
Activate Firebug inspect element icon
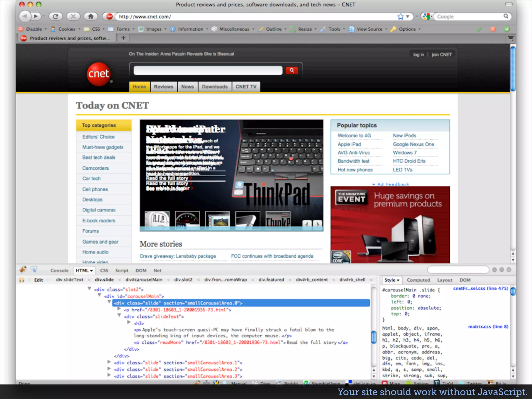tap(34, 270)
